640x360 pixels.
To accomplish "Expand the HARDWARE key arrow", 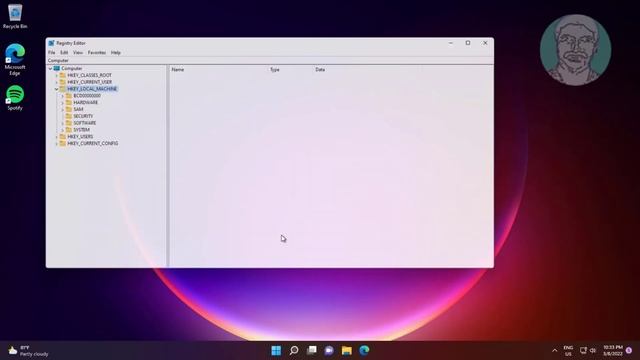I will tap(63, 102).
